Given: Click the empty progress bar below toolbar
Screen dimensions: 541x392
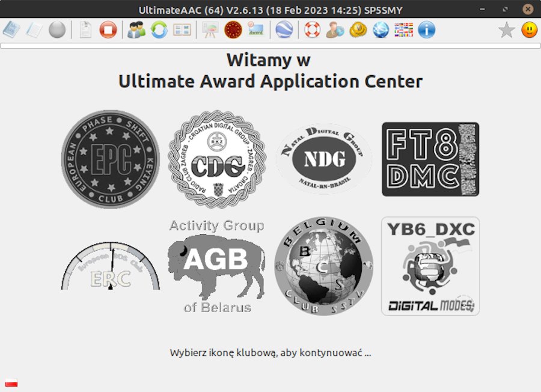Looking at the screenshot, I should point(270,46).
